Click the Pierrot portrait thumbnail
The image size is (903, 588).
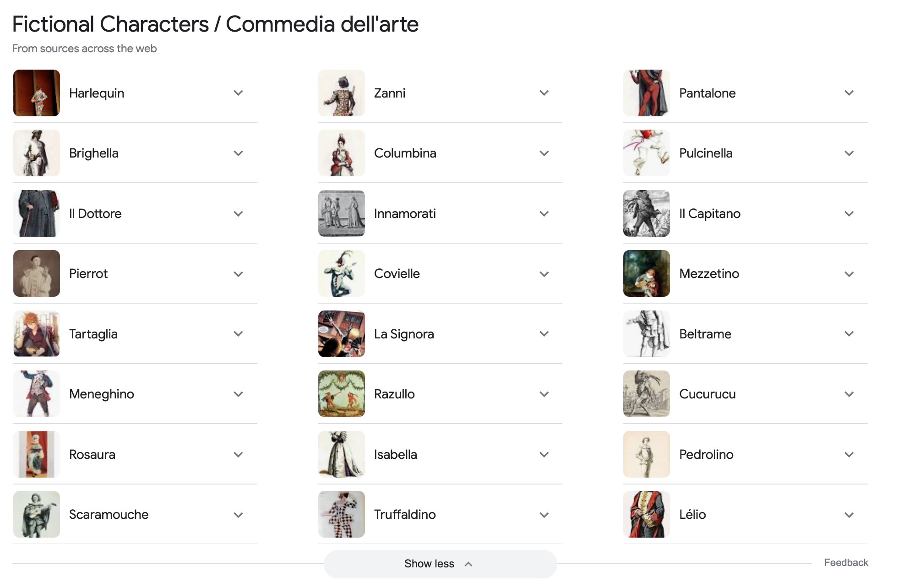click(x=37, y=274)
